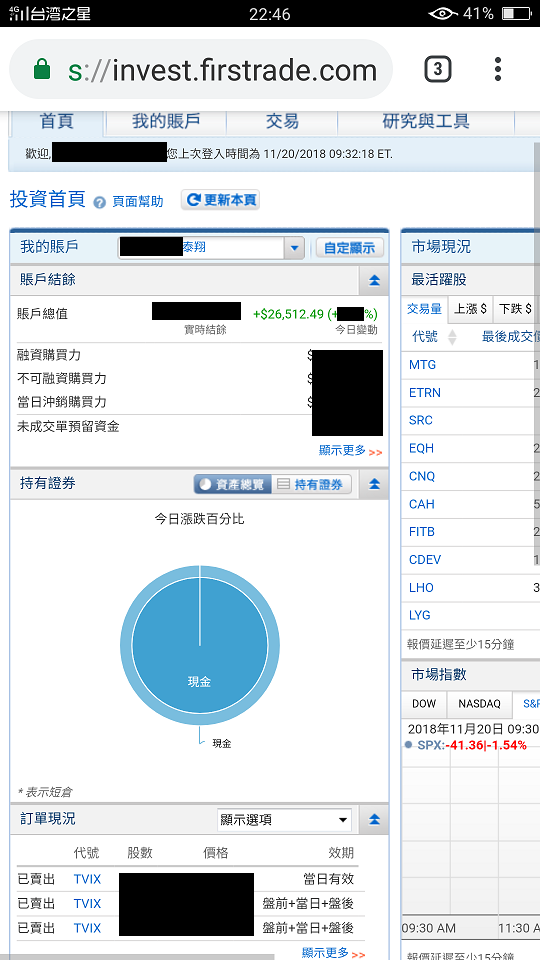Click the 未成交單預留資金 label
This screenshot has height=960, width=540.
68,427
